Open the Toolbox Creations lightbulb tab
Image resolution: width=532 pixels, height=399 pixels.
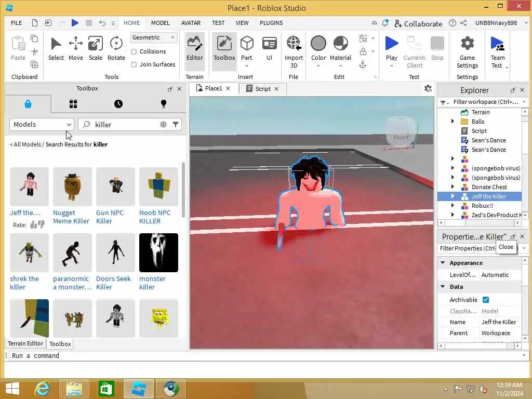pyautogui.click(x=164, y=104)
